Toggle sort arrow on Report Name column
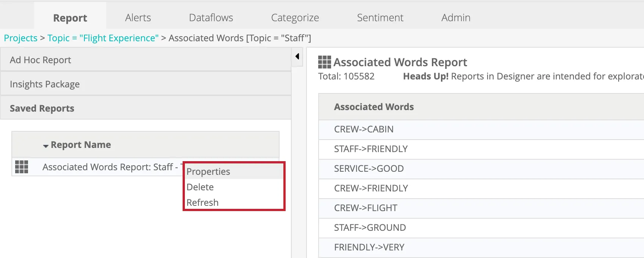 [45, 146]
